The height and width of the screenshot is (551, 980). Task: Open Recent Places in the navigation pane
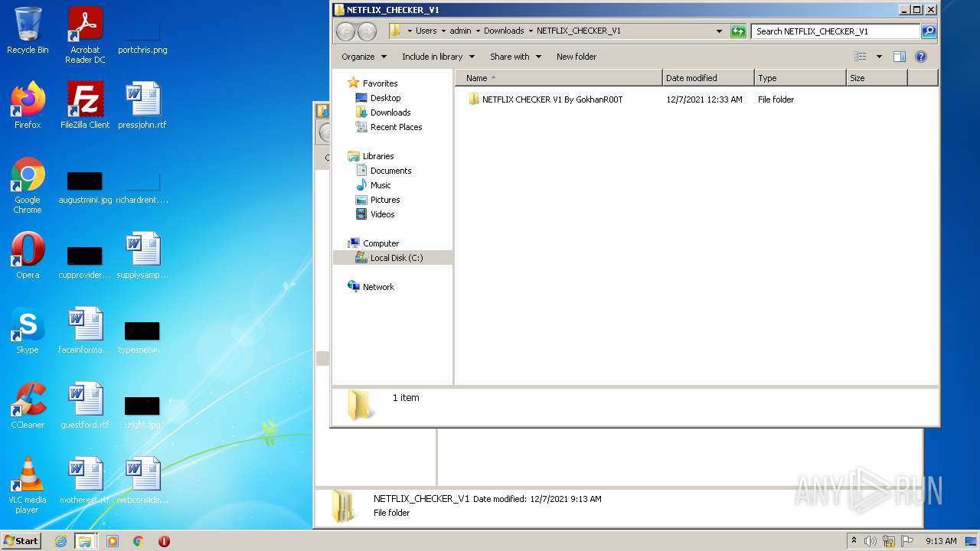(397, 127)
